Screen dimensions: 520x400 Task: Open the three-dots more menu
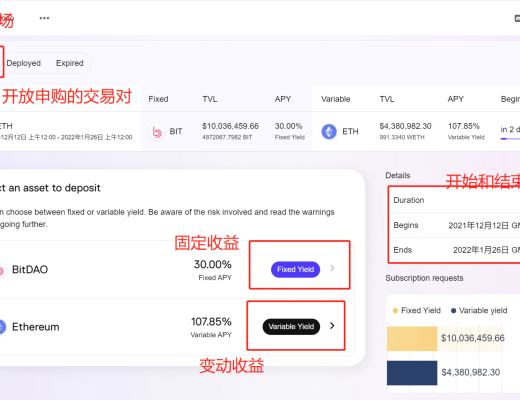(x=44, y=18)
